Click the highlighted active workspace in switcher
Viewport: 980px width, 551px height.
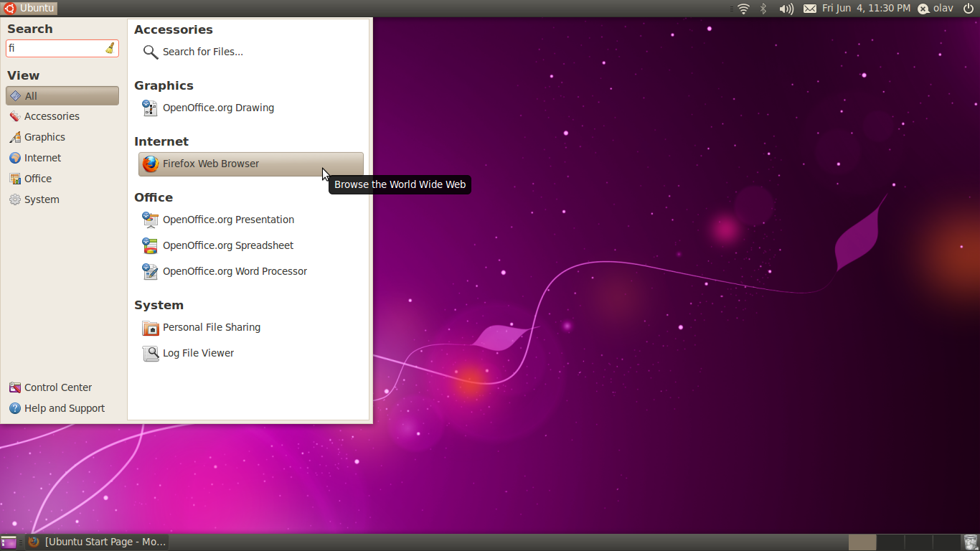coord(862,542)
